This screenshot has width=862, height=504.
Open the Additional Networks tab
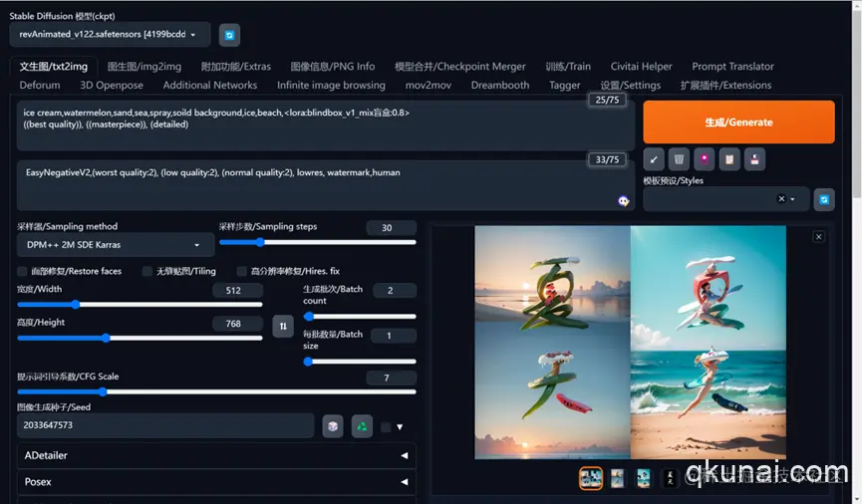(210, 86)
